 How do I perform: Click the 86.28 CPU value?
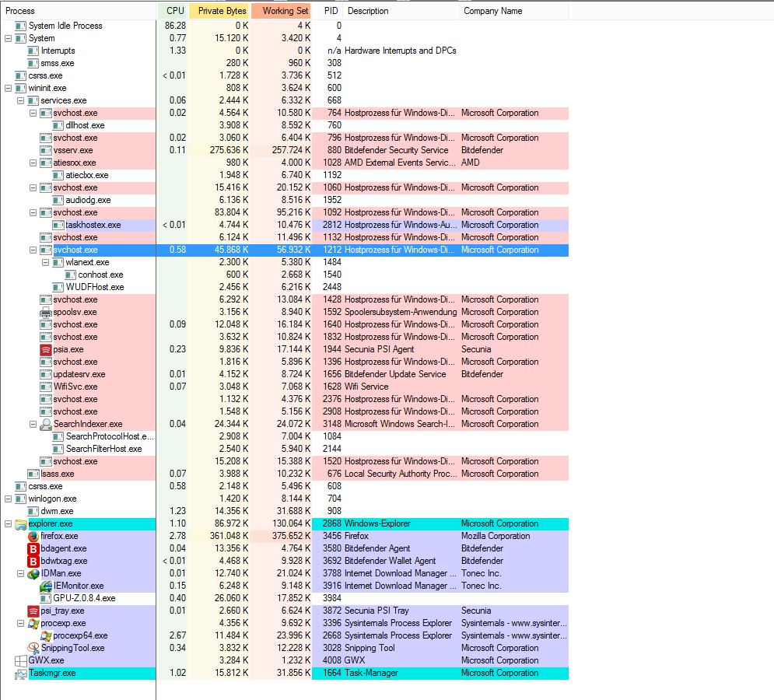point(175,26)
